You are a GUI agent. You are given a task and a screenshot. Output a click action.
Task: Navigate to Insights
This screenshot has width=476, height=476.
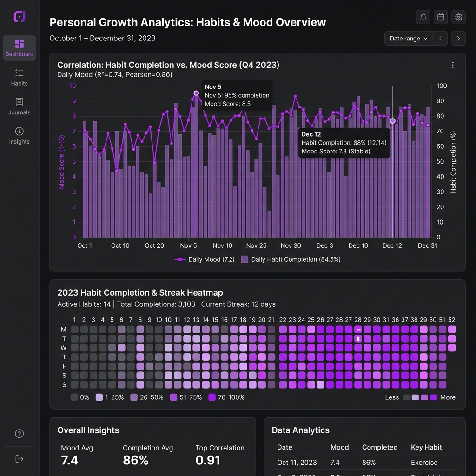(x=20, y=136)
